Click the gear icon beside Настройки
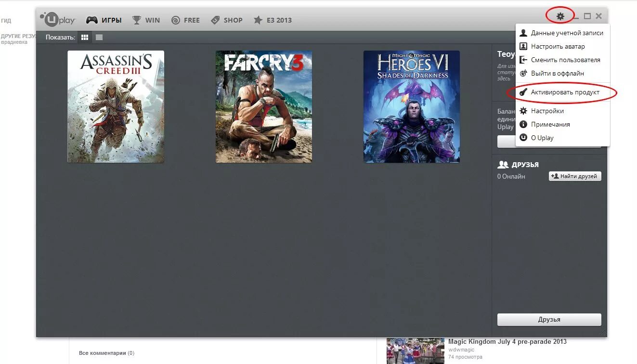 coord(523,111)
